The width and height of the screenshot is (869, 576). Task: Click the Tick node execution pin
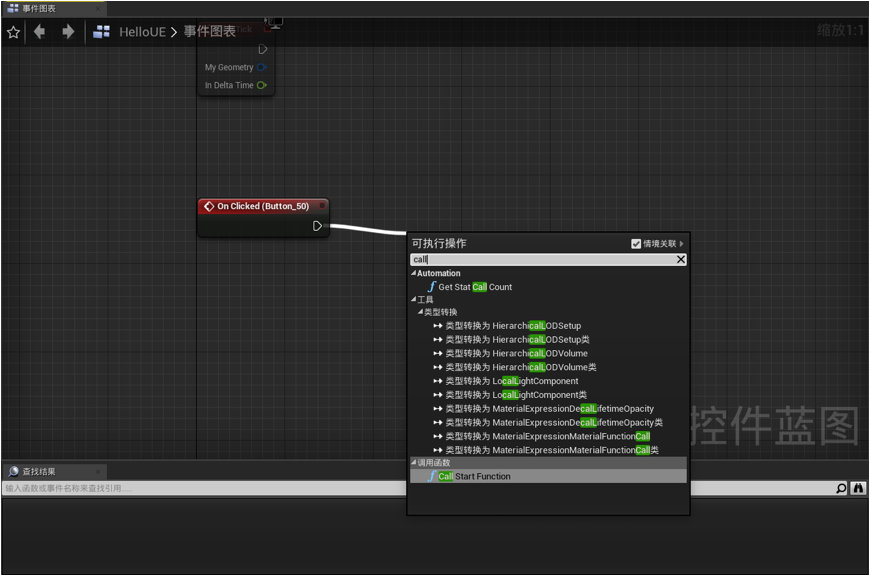263,49
